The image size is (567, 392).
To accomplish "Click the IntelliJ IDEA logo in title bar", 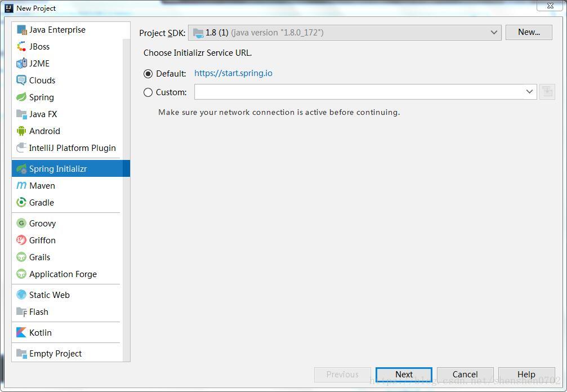I will (x=8, y=8).
